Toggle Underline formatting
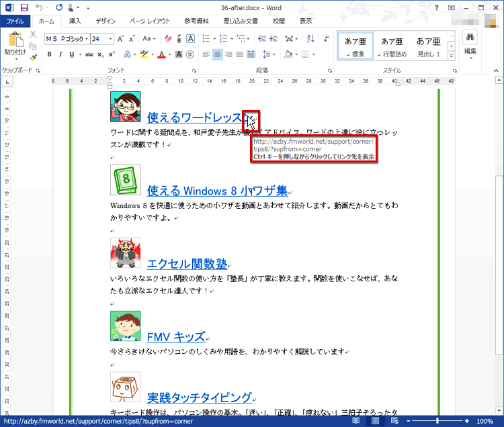Image resolution: width=504 pixels, height=427 pixels. pyautogui.click(x=72, y=54)
